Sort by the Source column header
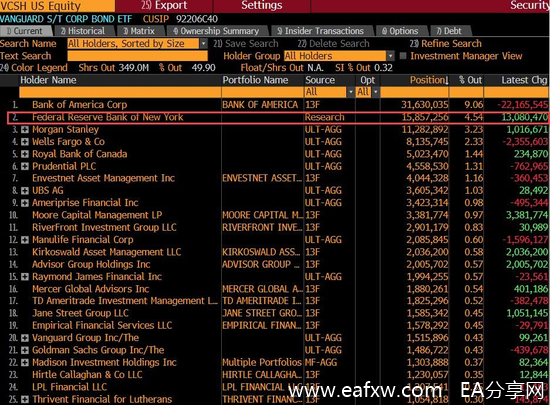This screenshot has height=405, width=550. (x=320, y=80)
